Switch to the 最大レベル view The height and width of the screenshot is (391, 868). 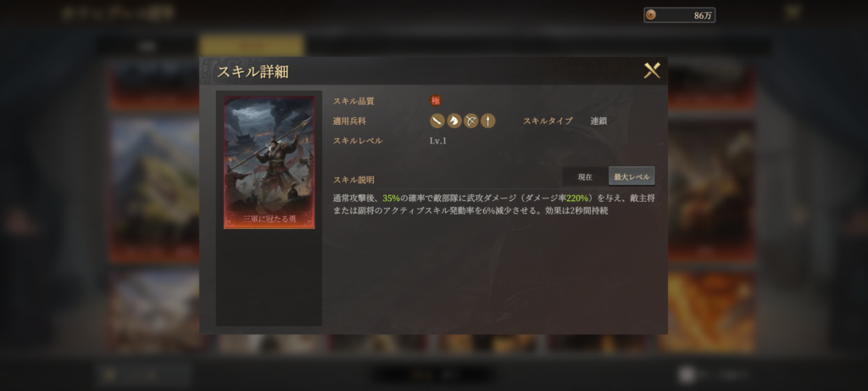(x=632, y=176)
